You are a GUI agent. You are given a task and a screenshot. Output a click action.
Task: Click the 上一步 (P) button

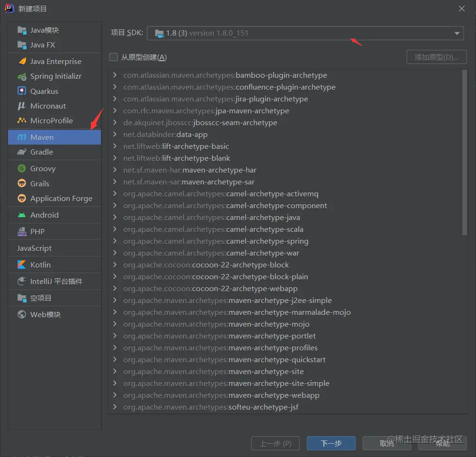(275, 443)
